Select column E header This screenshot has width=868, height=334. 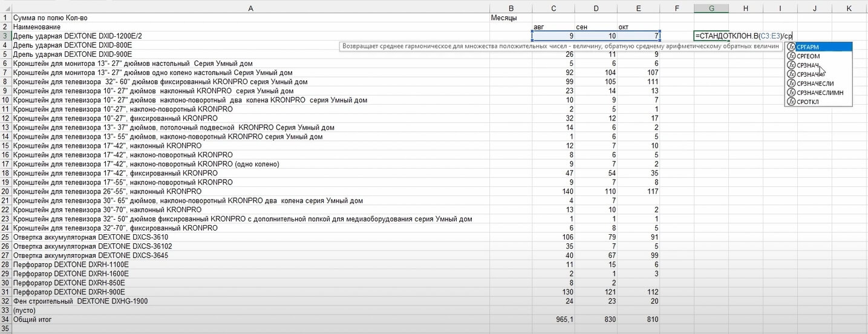[638, 8]
